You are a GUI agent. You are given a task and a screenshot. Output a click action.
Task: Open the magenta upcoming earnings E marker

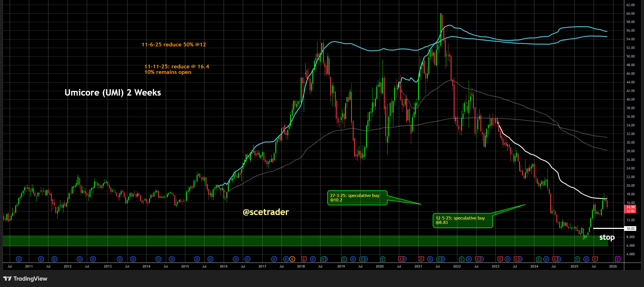(x=618, y=259)
